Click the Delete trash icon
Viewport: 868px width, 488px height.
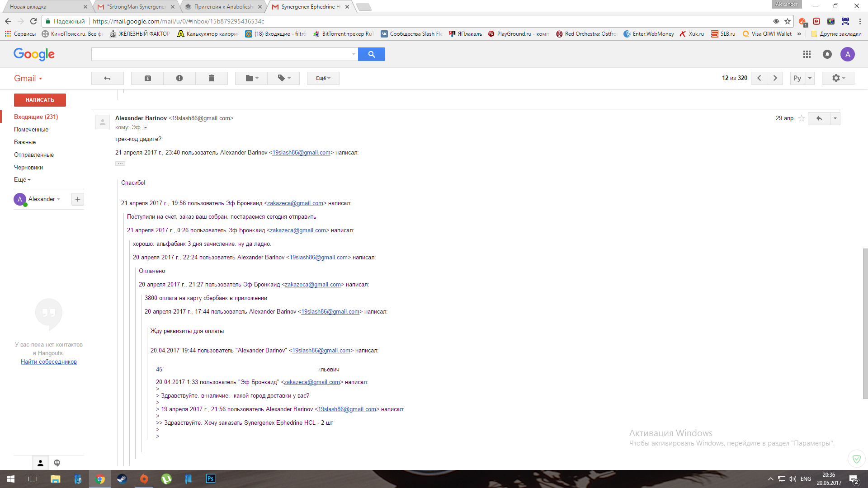tap(211, 78)
